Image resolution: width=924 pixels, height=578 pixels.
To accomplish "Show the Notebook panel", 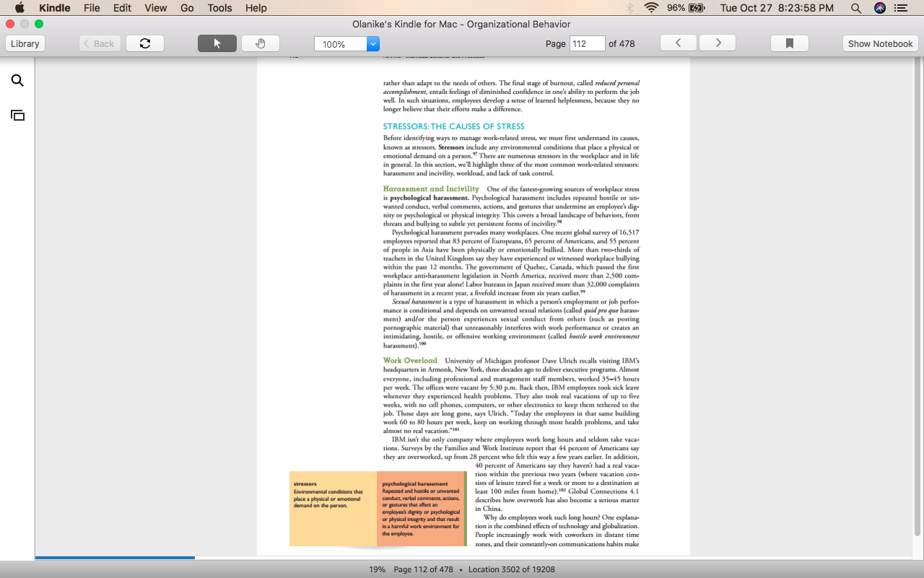I will [880, 43].
